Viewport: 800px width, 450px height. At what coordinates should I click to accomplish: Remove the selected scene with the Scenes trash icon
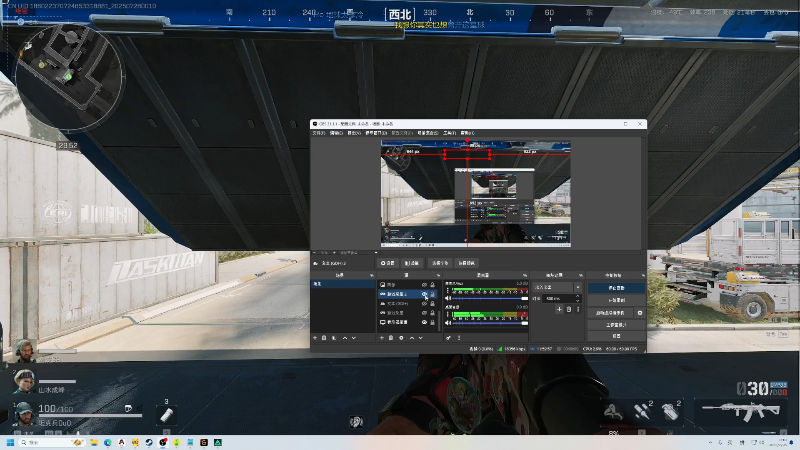tap(324, 338)
